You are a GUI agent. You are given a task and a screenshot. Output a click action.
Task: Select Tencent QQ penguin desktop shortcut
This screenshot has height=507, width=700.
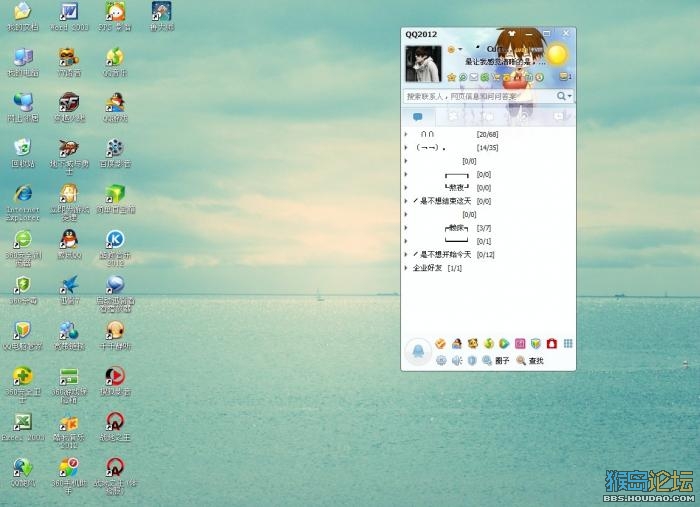pos(69,245)
